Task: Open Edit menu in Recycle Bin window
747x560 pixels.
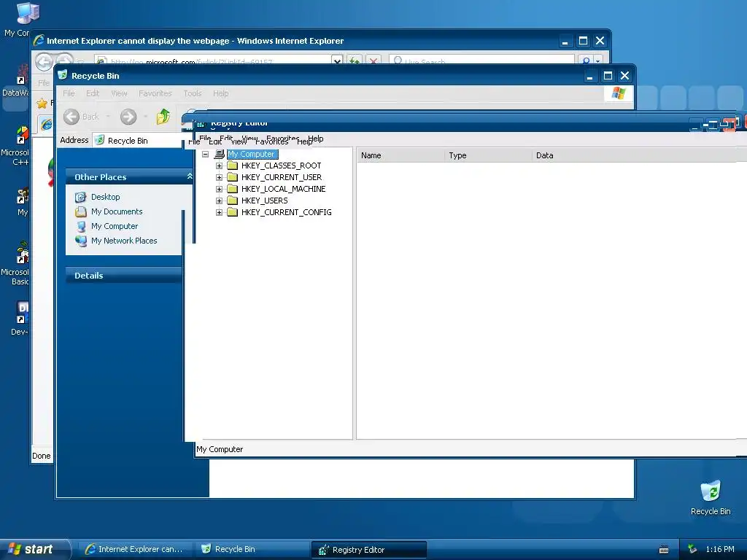Action: point(93,93)
